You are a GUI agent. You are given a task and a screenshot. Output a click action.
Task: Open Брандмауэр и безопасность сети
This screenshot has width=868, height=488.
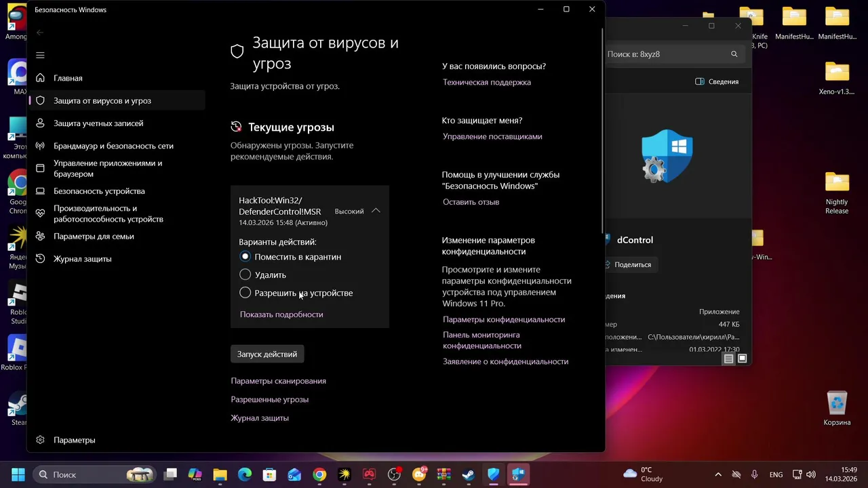pos(117,146)
